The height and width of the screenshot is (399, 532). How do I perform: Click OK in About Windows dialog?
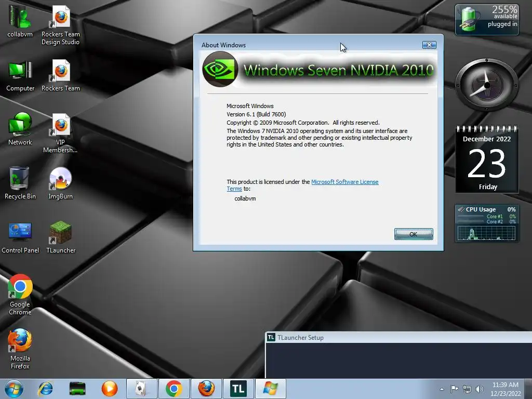[413, 234]
